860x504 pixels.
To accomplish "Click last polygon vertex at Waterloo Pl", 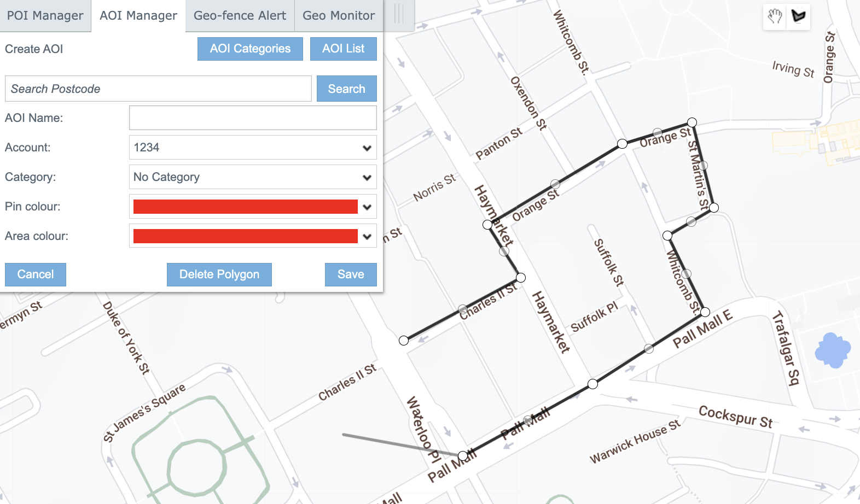I will 463,455.
